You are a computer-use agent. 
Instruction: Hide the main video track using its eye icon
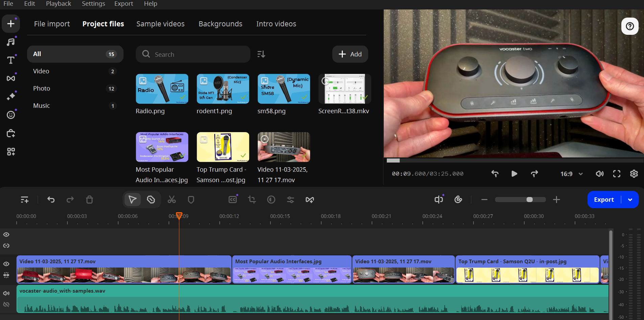6,264
